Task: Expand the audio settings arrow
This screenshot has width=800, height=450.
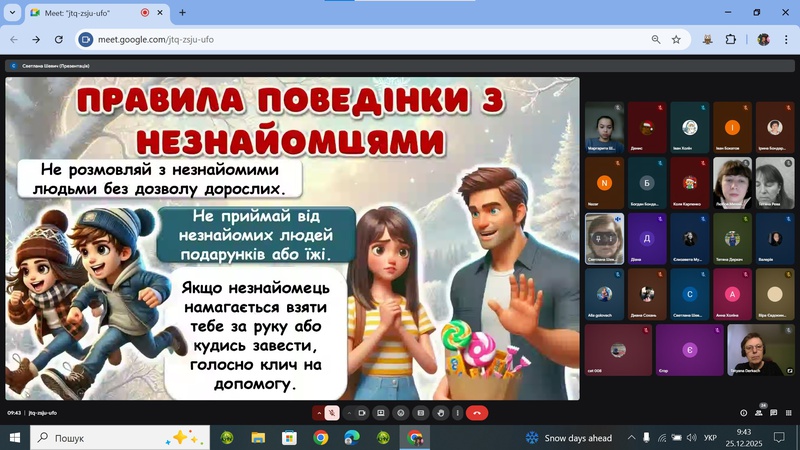Action: [x=318, y=412]
